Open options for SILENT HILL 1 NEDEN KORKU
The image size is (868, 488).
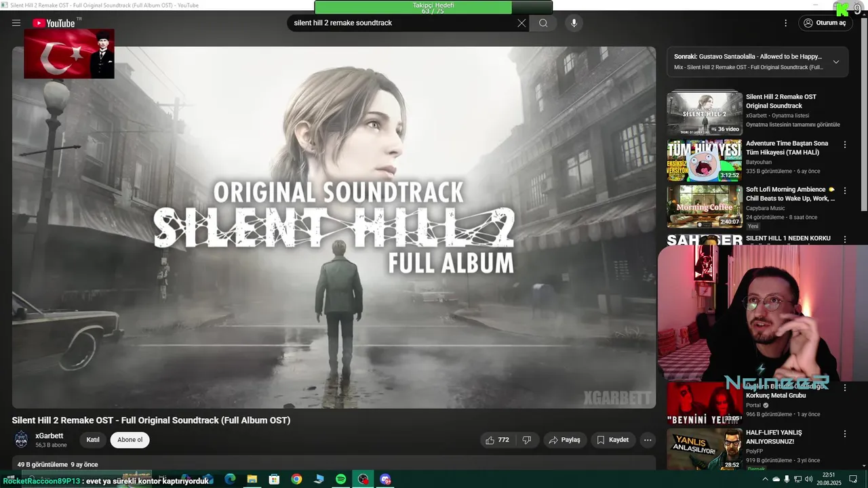845,239
